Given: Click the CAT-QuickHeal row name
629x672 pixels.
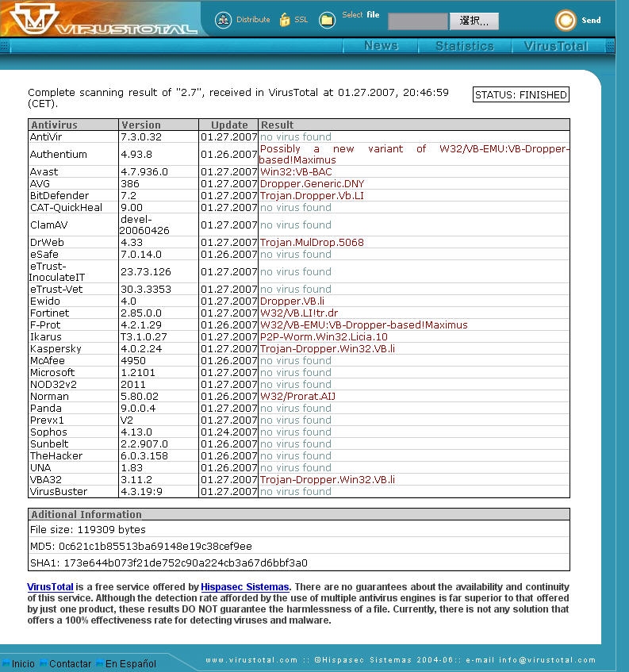Looking at the screenshot, I should 66,207.
